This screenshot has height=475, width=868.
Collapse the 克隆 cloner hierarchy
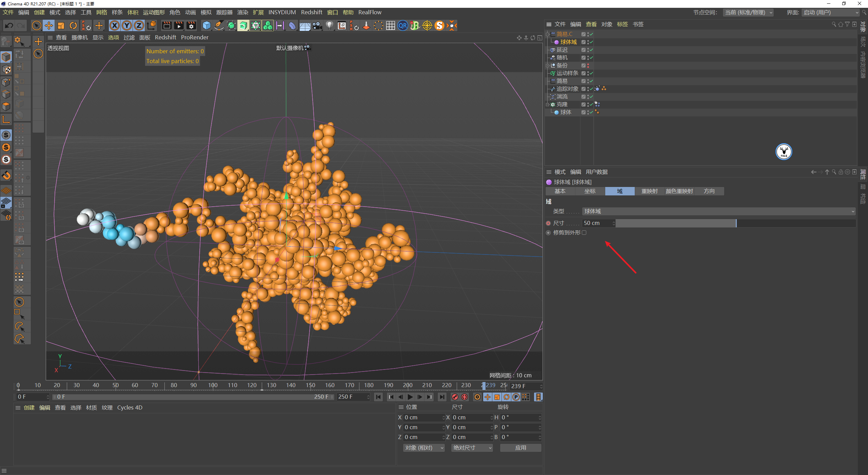[547, 104]
